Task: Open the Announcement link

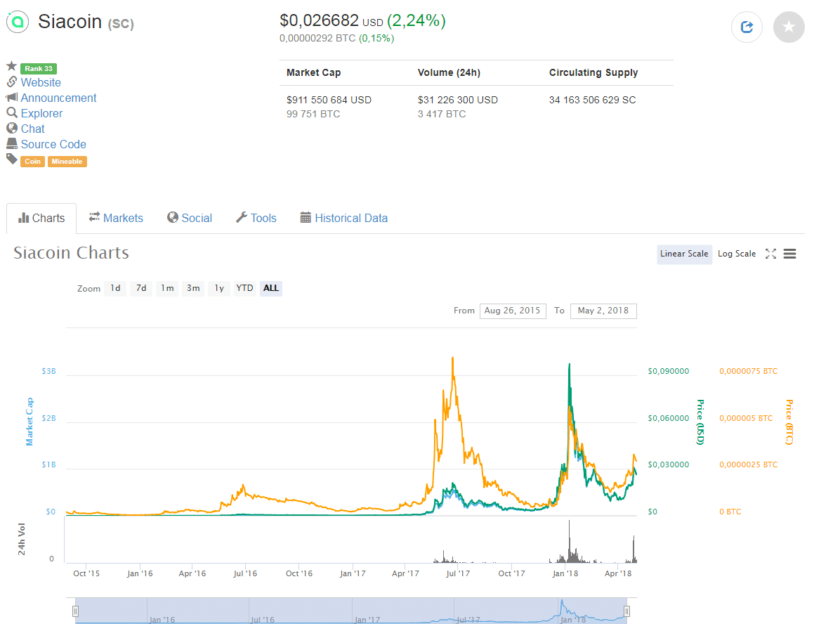Action: [x=58, y=98]
